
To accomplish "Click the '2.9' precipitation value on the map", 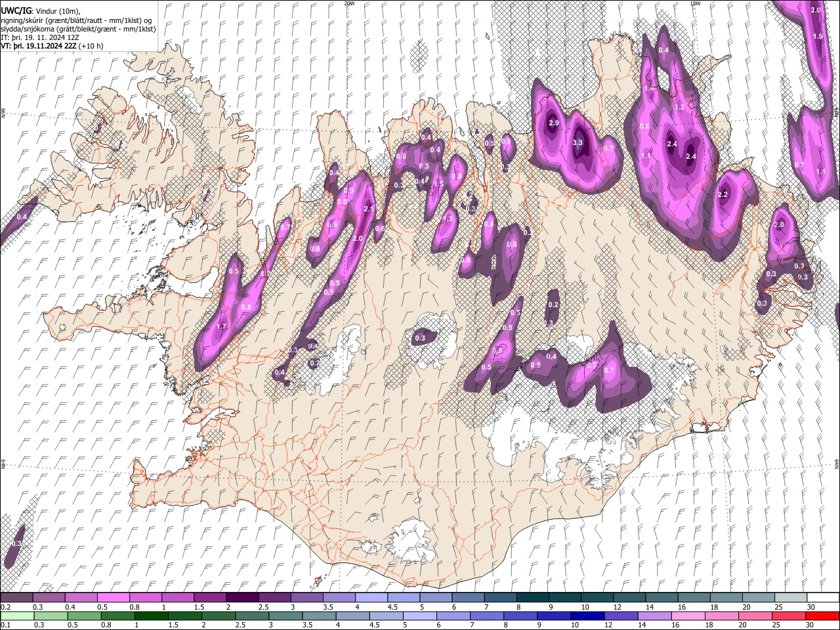I will (553, 123).
